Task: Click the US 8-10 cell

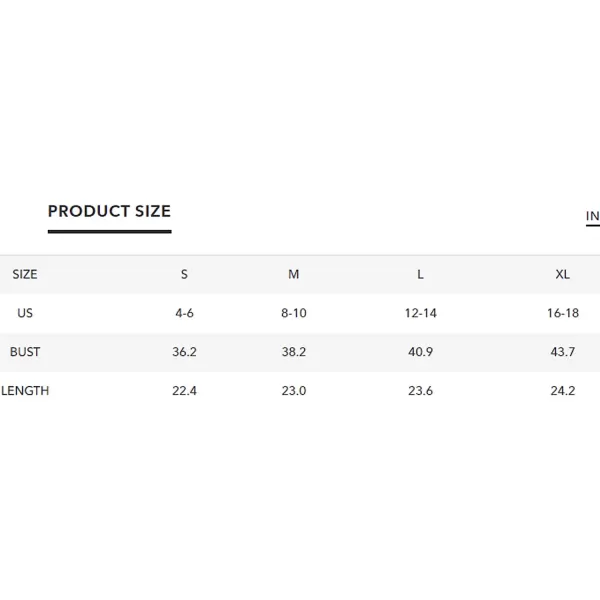Action: point(293,313)
